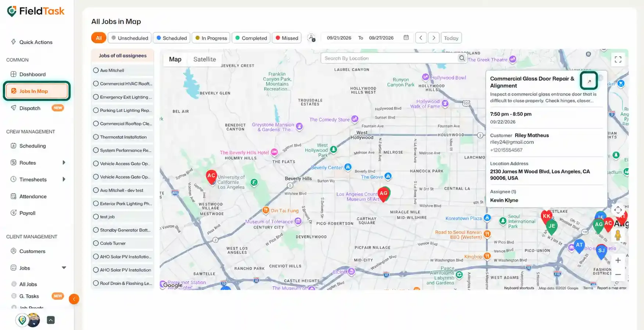Expand the Routes submenu arrow
This screenshot has height=330, width=644.
pos(64,163)
